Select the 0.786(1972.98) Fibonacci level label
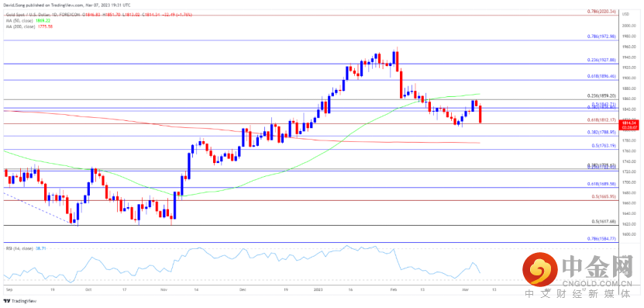This screenshot has width=644, height=308. [x=601, y=36]
